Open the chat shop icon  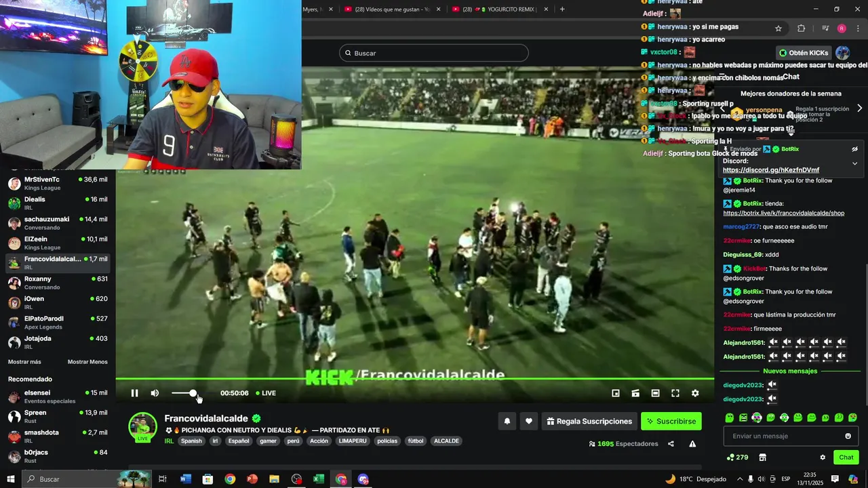pos(762,457)
